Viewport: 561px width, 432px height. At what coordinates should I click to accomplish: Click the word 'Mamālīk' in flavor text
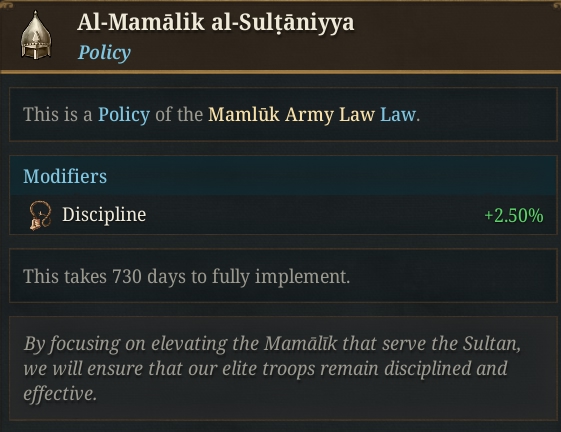click(301, 344)
